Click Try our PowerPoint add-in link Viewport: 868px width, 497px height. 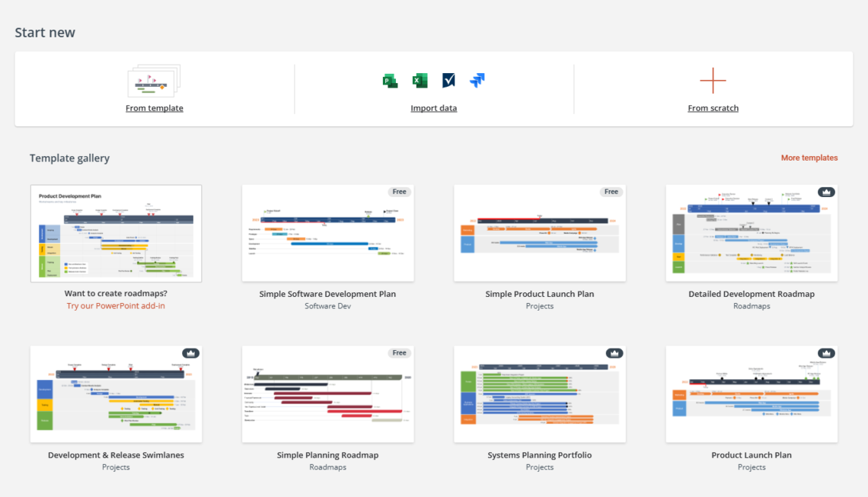point(116,306)
